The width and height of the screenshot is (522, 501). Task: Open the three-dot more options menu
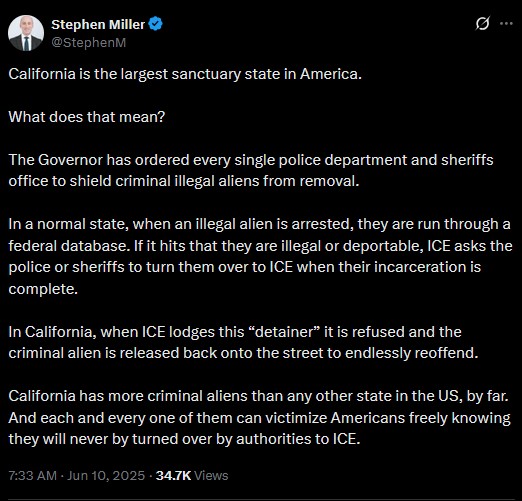pos(506,23)
